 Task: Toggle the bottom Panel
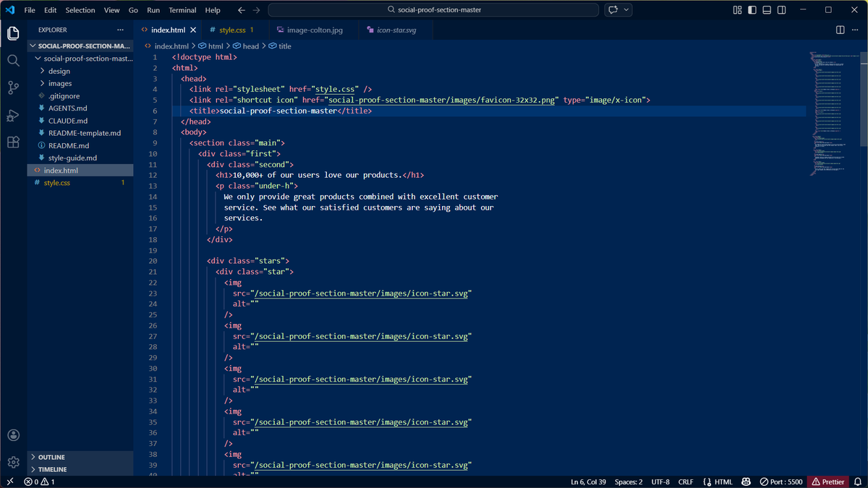767,10
